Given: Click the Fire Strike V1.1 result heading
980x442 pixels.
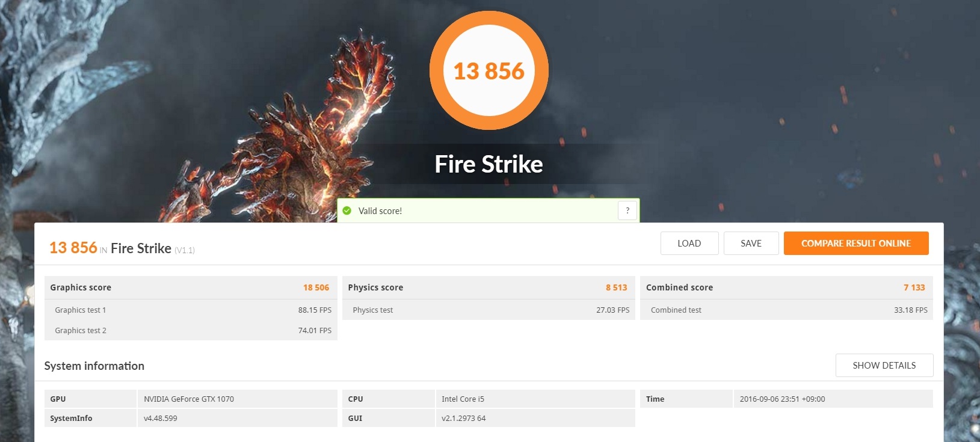Looking at the screenshot, I should pyautogui.click(x=122, y=248).
